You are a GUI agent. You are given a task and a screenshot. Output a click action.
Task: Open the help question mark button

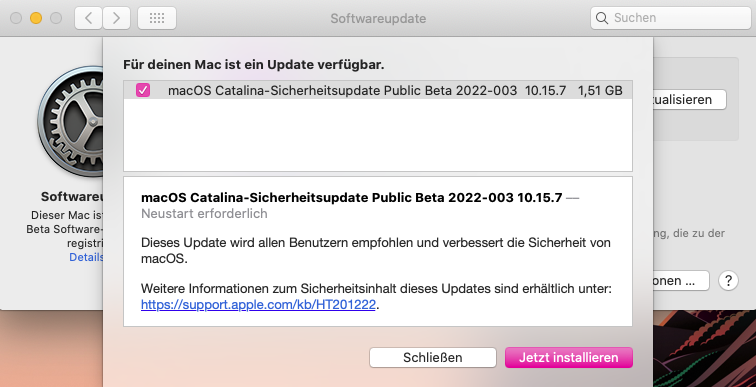[x=728, y=280]
